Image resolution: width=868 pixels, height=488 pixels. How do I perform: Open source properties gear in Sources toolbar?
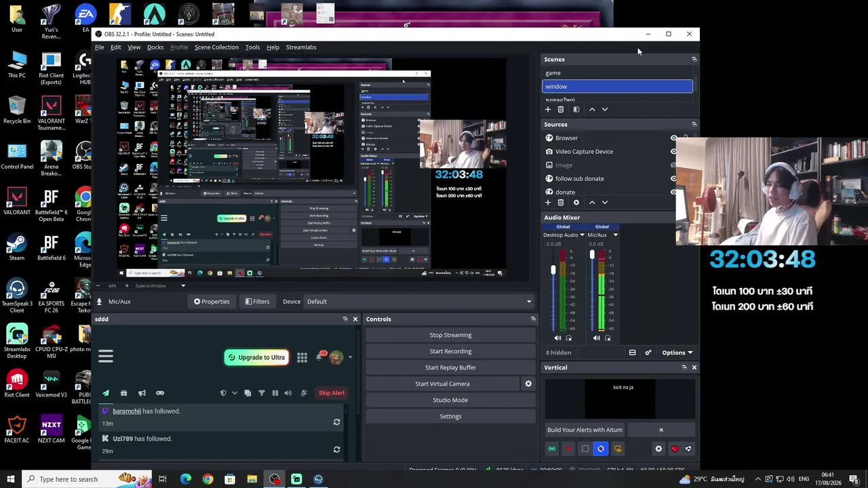576,203
